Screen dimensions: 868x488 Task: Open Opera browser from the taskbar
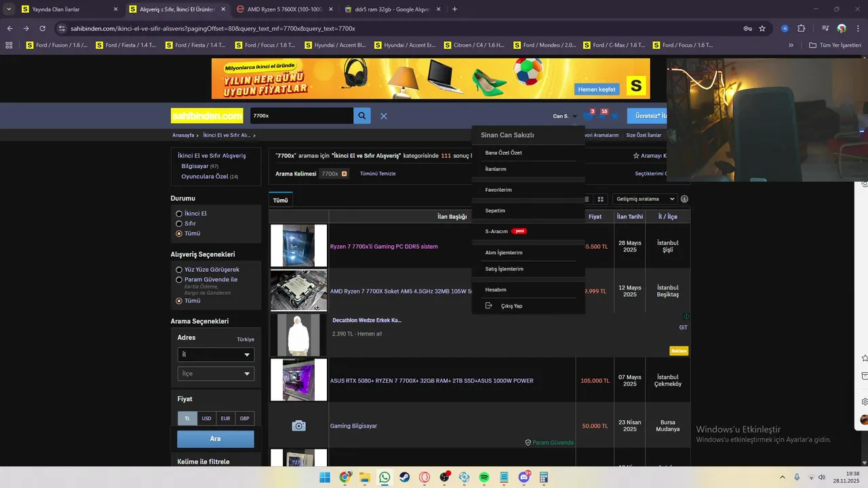pyautogui.click(x=425, y=477)
